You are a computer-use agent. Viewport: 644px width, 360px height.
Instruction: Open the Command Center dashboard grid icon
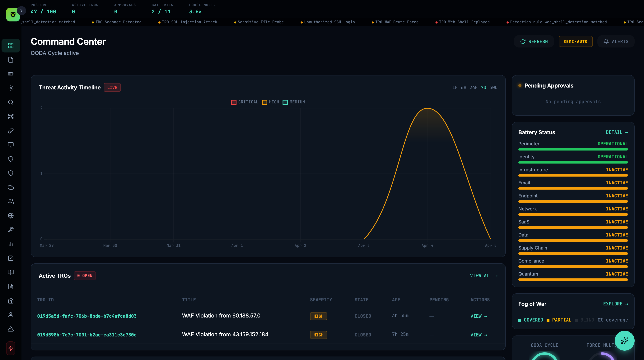11,45
